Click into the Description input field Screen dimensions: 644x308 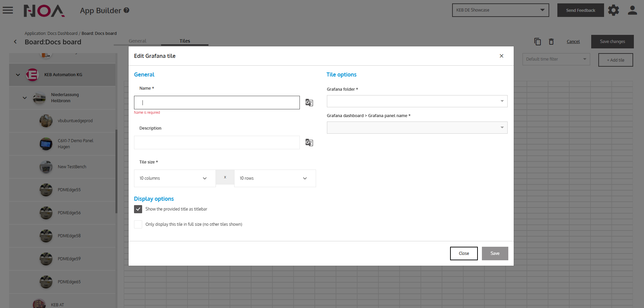217,142
